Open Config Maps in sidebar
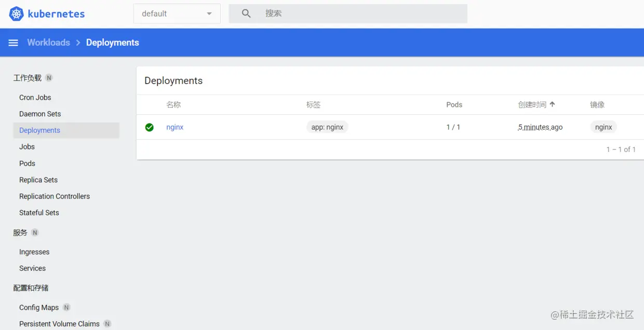Image resolution: width=644 pixels, height=330 pixels. tap(39, 308)
